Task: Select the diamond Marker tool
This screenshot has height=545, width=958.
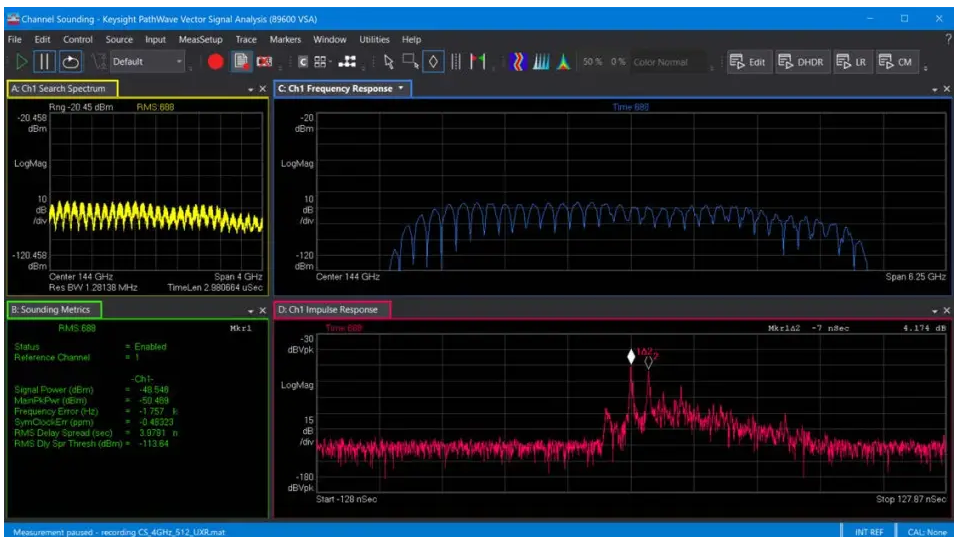Action: point(433,62)
